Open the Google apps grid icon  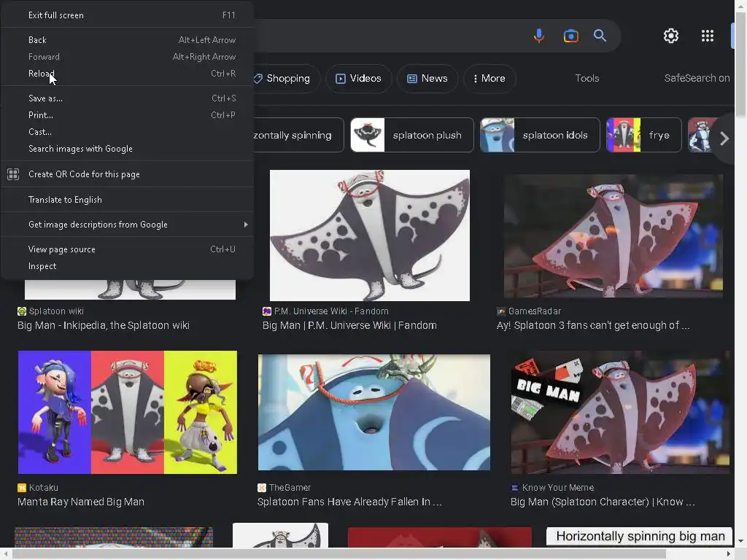point(708,36)
